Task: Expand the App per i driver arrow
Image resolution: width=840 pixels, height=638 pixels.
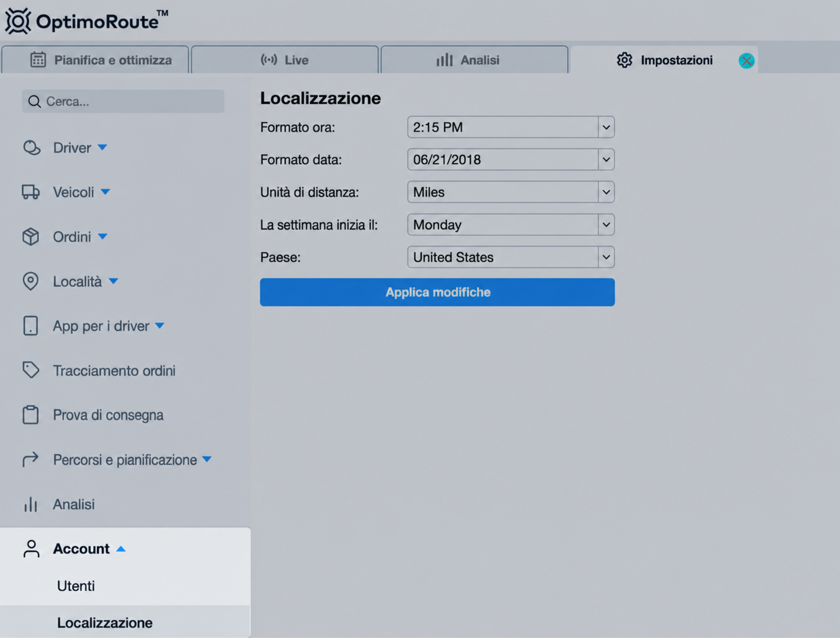Action: click(x=160, y=326)
